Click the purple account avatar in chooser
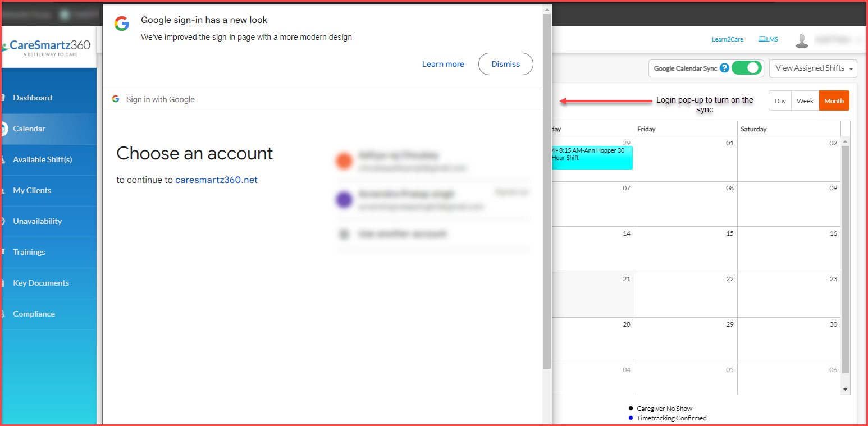868x426 pixels. (x=344, y=200)
